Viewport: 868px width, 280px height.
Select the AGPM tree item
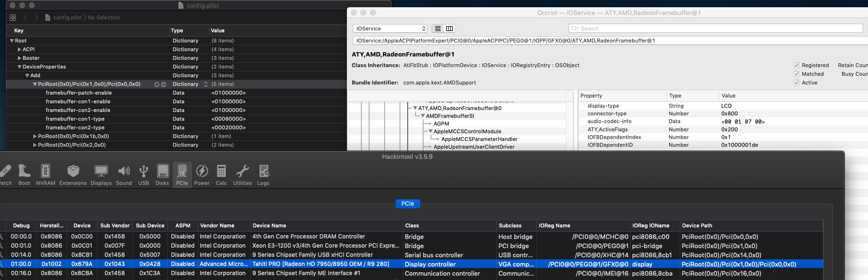point(441,124)
